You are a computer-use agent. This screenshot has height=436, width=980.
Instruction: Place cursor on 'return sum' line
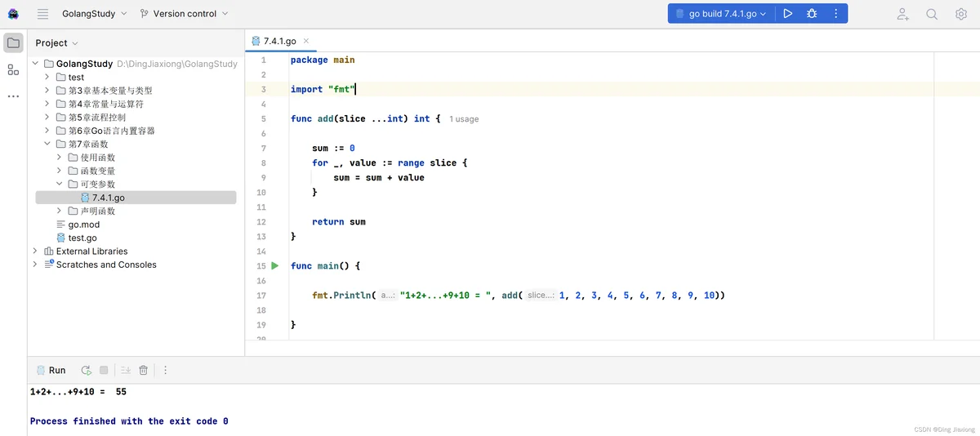click(x=339, y=222)
